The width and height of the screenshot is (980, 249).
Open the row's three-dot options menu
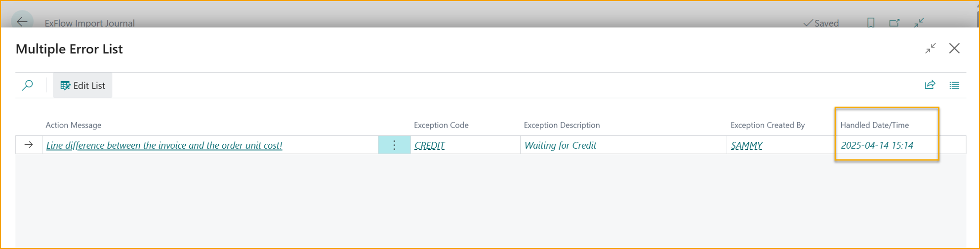tap(394, 145)
